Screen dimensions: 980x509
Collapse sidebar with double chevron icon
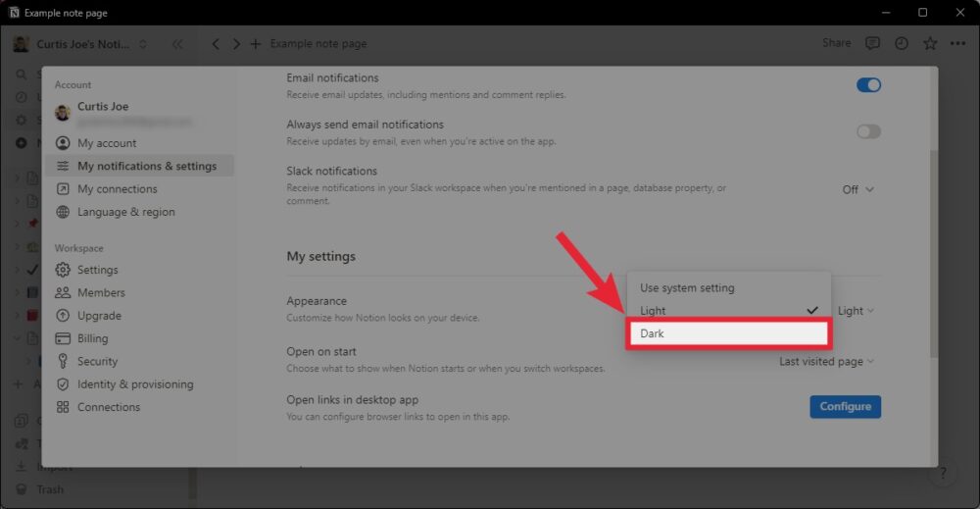[177, 44]
